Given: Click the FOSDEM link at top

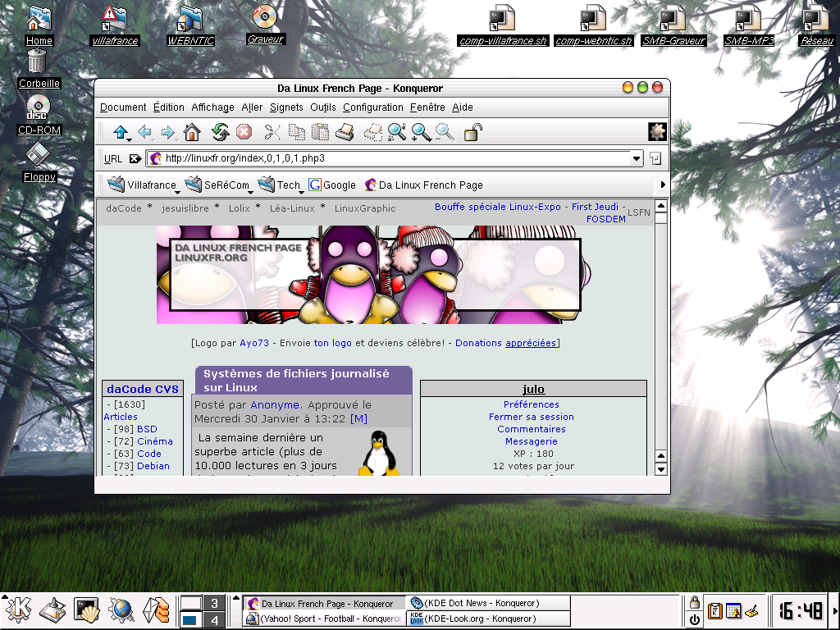Looking at the screenshot, I should [606, 218].
